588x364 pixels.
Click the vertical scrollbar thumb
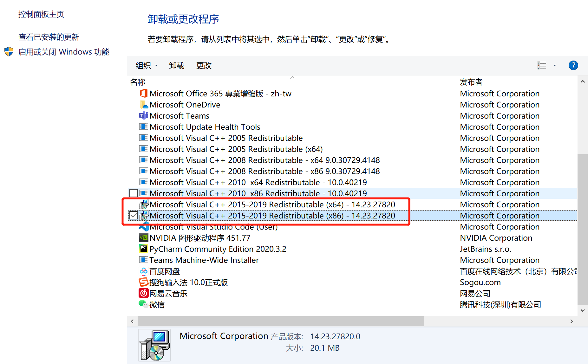(x=583, y=229)
